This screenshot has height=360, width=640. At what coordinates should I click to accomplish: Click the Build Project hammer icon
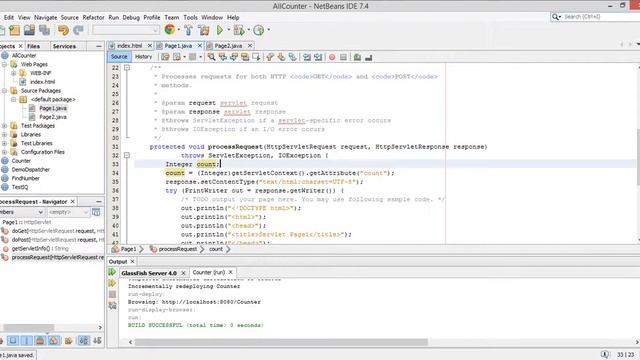[188, 30]
